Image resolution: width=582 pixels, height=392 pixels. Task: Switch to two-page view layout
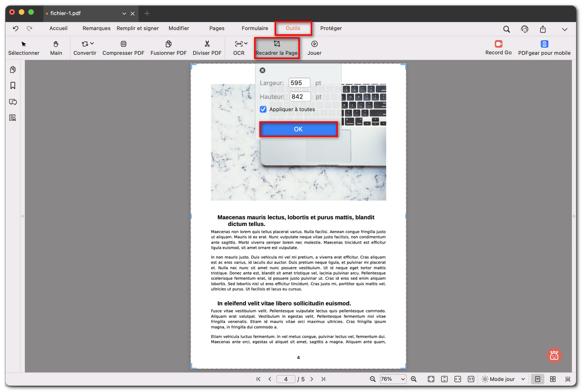coord(552,379)
